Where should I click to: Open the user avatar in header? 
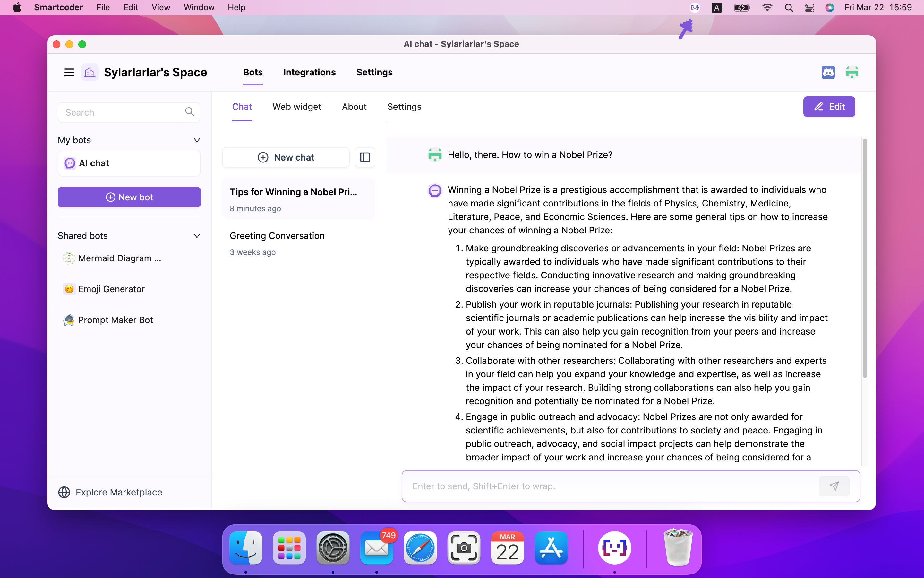tap(852, 72)
